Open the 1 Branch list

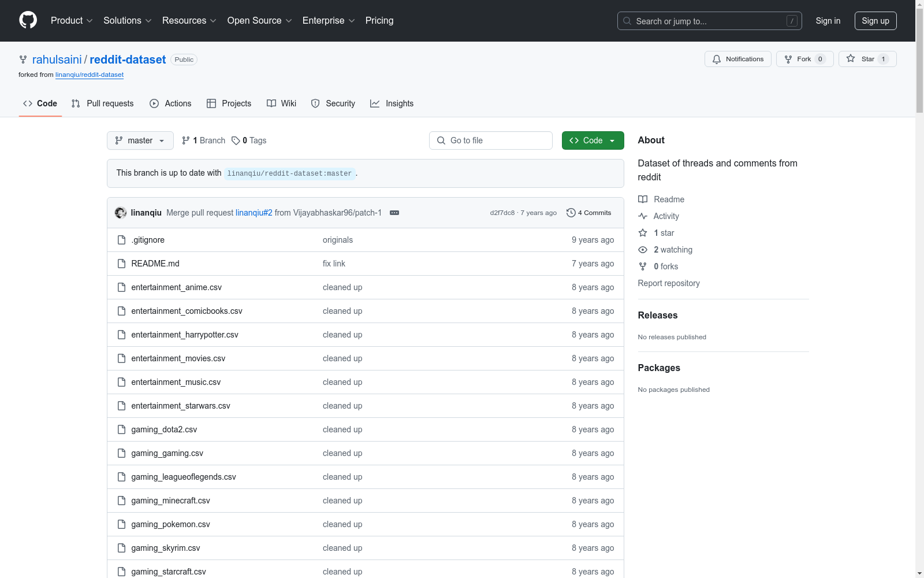tap(203, 140)
